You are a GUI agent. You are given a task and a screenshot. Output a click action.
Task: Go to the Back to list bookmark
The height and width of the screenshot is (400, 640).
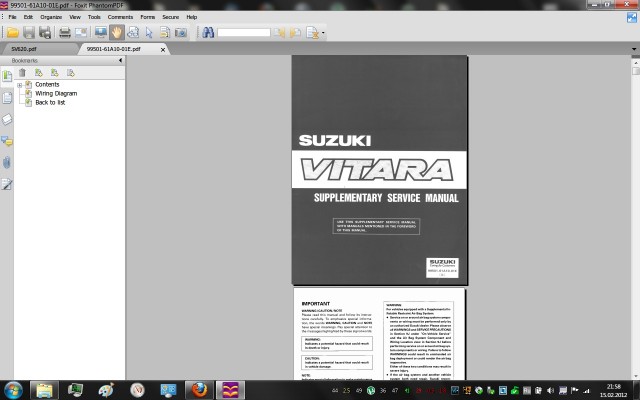[50, 102]
